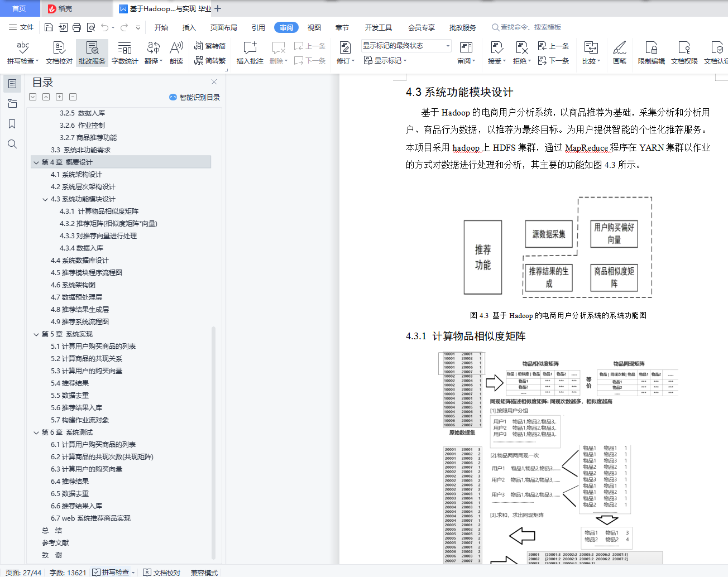Convert text with 繁转简
Screen dimensions: 728x577
(210, 46)
